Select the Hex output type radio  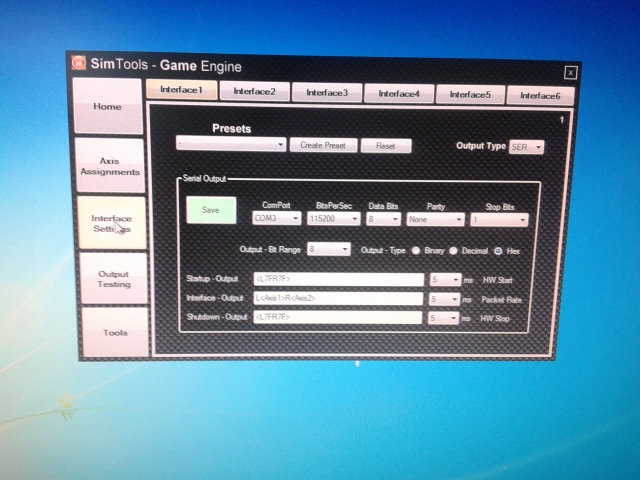[x=498, y=251]
